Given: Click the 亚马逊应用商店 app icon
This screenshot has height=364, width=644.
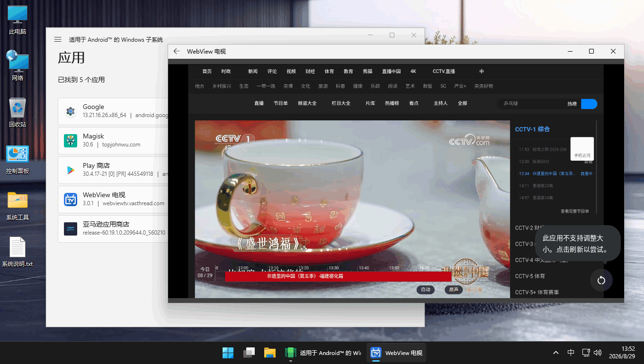Looking at the screenshot, I should pyautogui.click(x=71, y=229).
